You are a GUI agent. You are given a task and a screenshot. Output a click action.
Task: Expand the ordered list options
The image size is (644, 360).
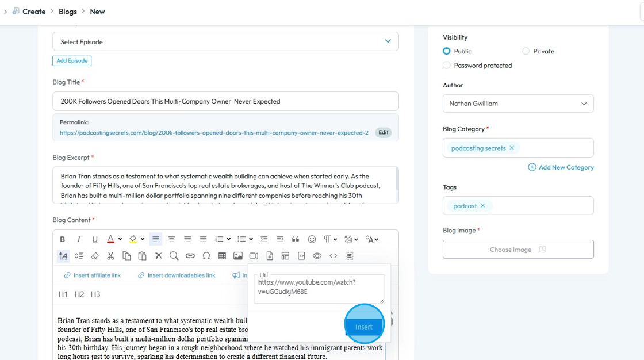pyautogui.click(x=229, y=239)
